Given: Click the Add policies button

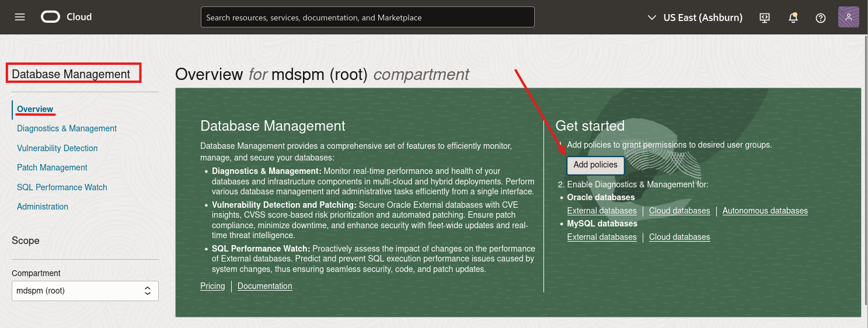Looking at the screenshot, I should (595, 165).
